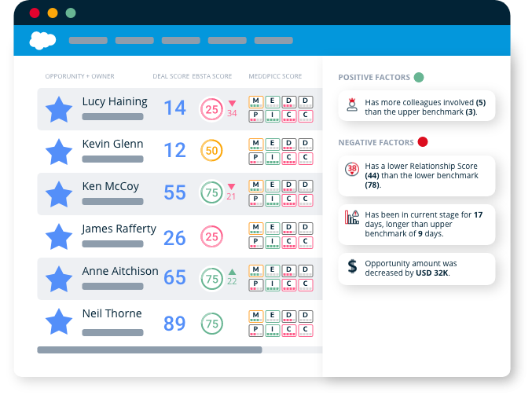
Task: Open the Kevin Glenn opportunity name
Action: tap(112, 144)
